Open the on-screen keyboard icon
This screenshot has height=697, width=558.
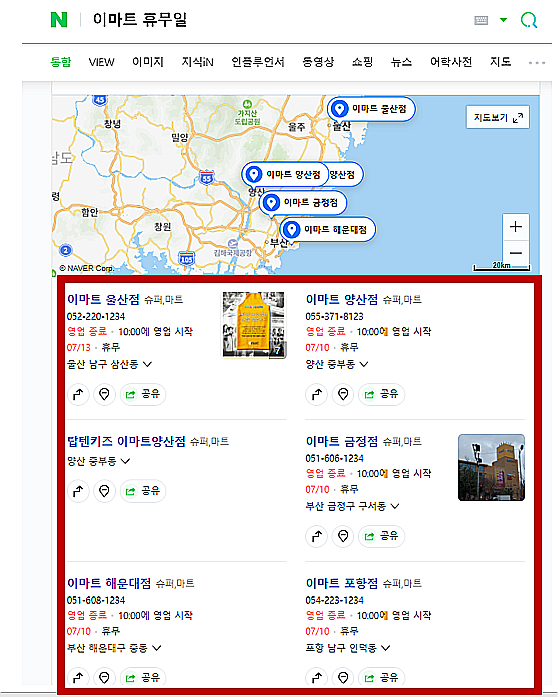(x=481, y=20)
